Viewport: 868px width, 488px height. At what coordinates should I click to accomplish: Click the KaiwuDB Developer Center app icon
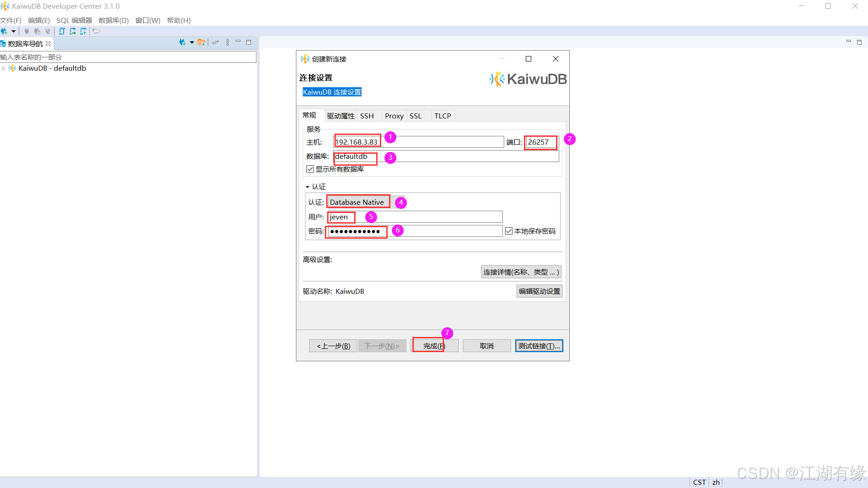(x=5, y=6)
